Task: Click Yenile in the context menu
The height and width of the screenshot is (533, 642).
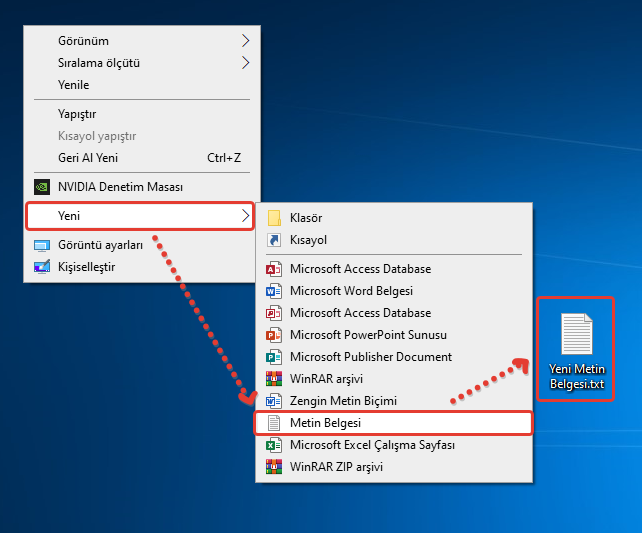Action: [x=73, y=85]
